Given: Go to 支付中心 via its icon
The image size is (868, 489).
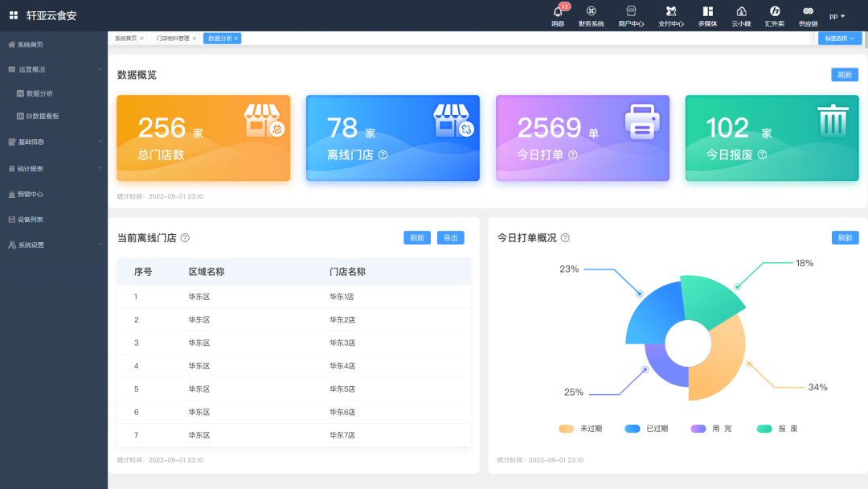Looking at the screenshot, I should 671,12.
